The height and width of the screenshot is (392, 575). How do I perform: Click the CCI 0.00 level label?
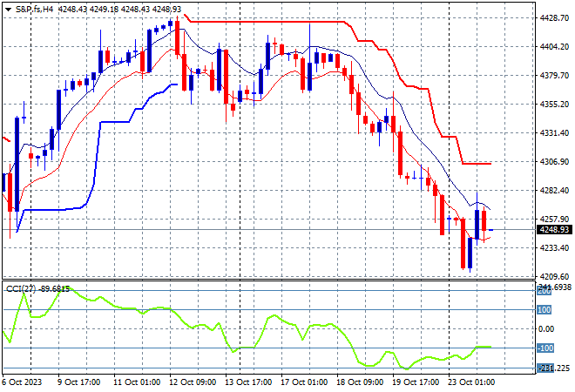pos(549,328)
